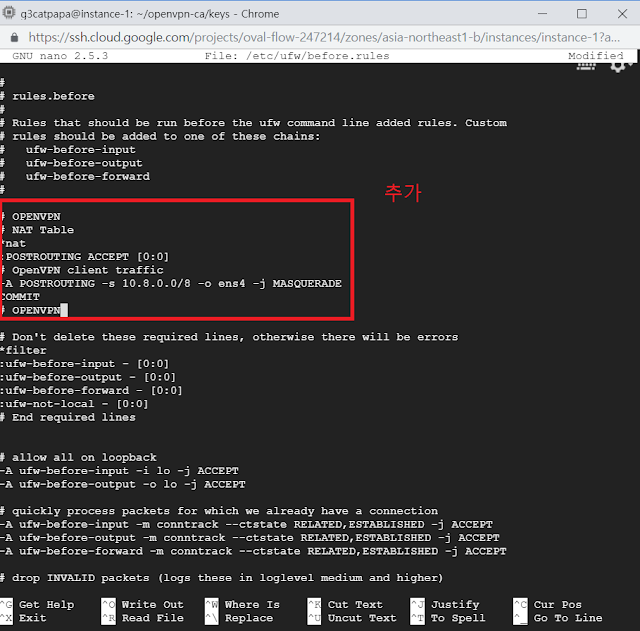Click the "Don't delete these required lines" comment
640x631 pixels.
point(229,337)
